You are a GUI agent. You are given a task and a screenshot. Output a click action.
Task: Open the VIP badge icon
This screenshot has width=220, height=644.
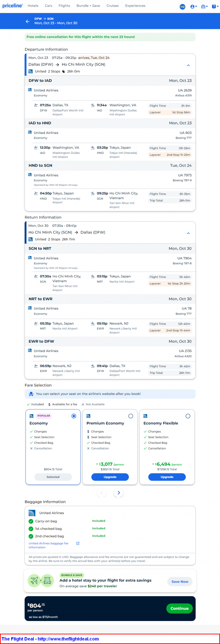[183, 7]
